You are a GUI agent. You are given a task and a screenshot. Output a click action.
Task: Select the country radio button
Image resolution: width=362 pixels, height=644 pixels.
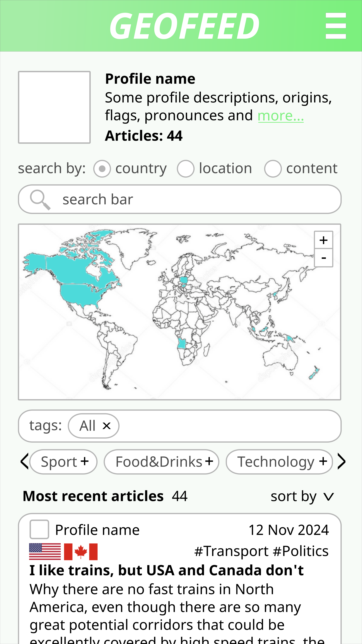point(102,169)
